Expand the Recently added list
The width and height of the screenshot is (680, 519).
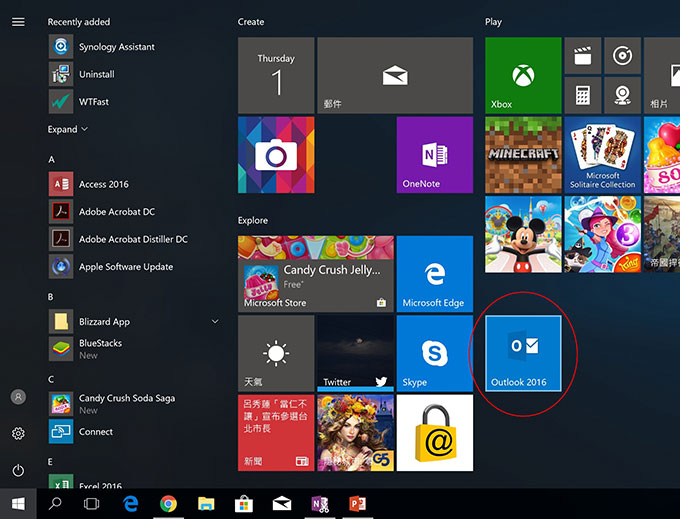tap(68, 129)
